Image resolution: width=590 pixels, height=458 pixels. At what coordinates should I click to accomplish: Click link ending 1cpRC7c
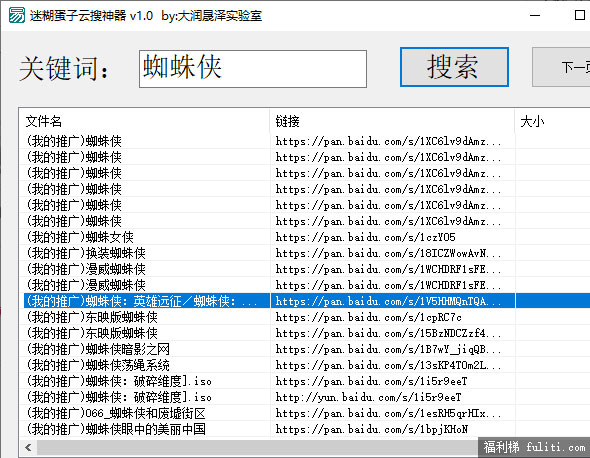click(x=368, y=317)
